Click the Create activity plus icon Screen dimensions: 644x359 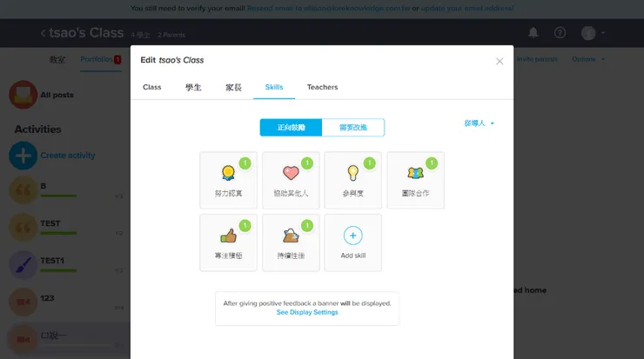23,156
